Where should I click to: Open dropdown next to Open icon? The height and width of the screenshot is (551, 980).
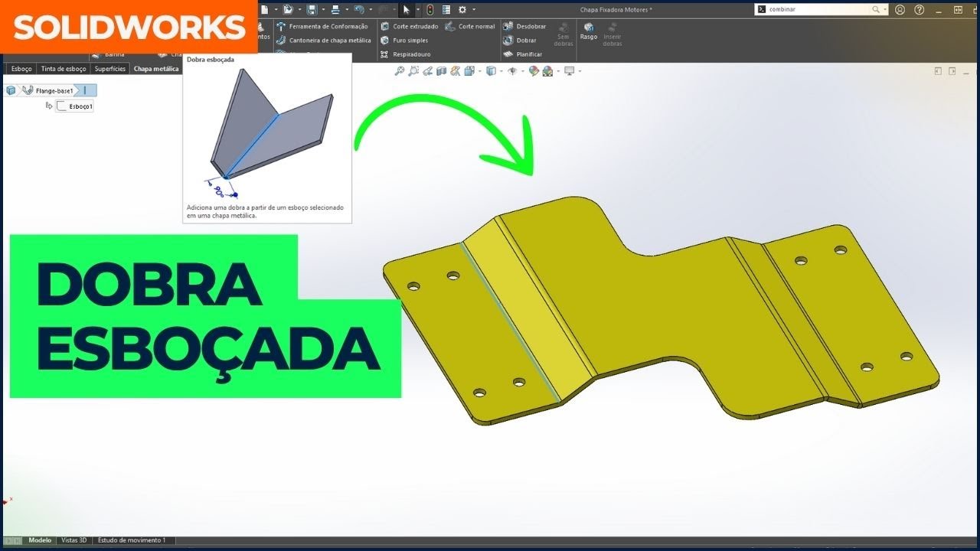(x=299, y=9)
